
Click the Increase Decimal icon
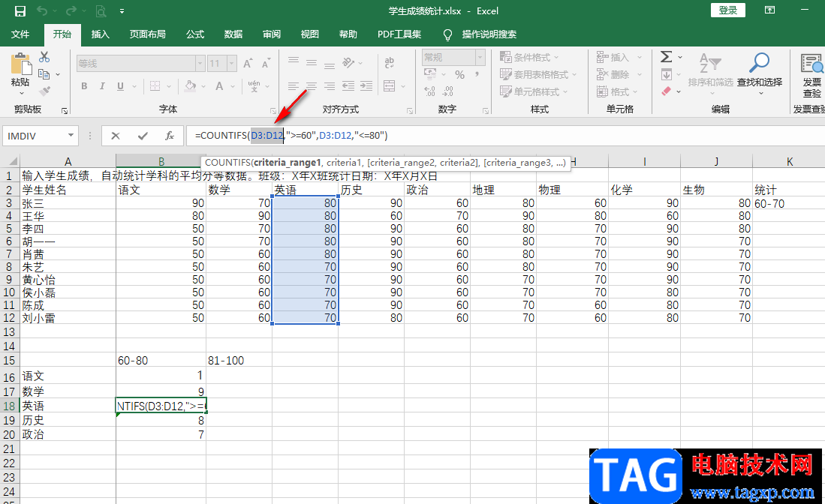point(430,91)
